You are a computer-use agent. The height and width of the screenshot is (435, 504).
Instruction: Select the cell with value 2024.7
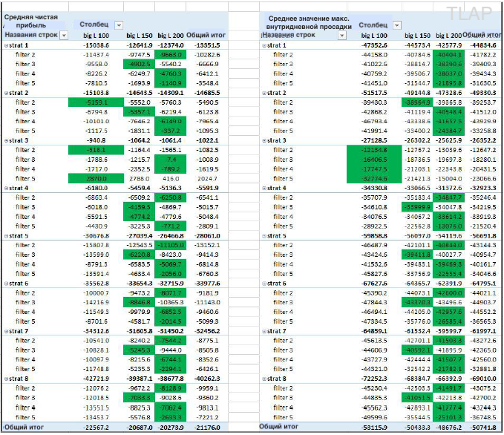tap(207, 179)
